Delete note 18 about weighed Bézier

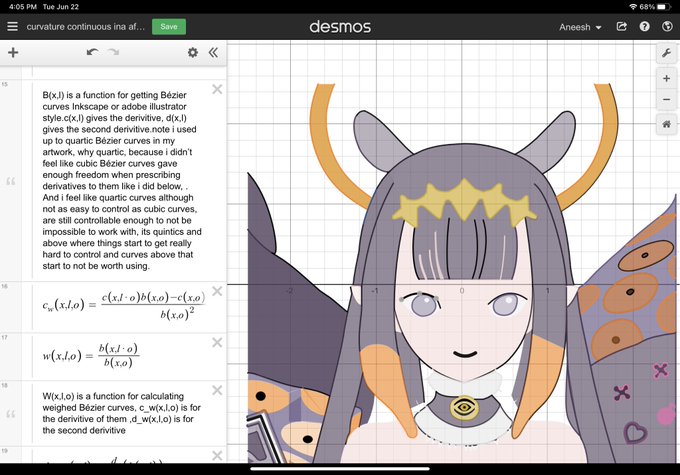pos(217,390)
